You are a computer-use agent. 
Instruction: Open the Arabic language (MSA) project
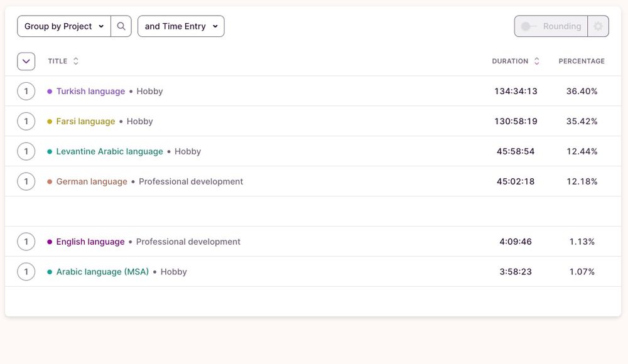pos(102,272)
